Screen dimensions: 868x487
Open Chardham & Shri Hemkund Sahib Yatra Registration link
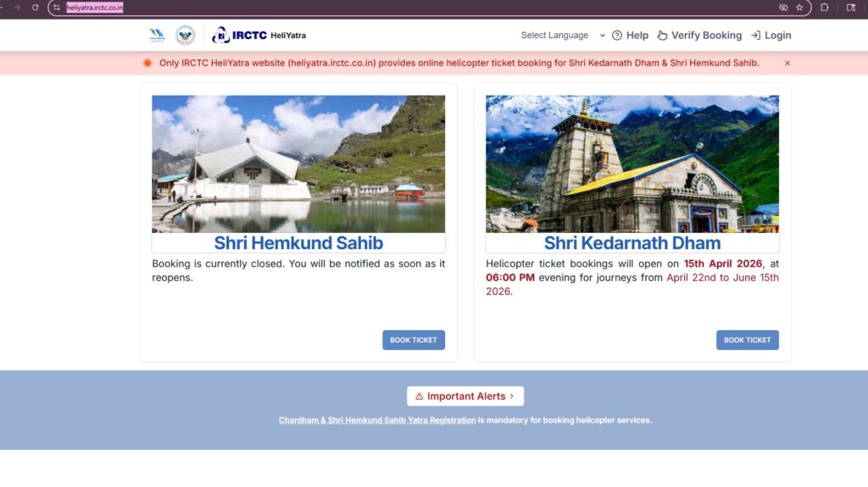coord(377,420)
